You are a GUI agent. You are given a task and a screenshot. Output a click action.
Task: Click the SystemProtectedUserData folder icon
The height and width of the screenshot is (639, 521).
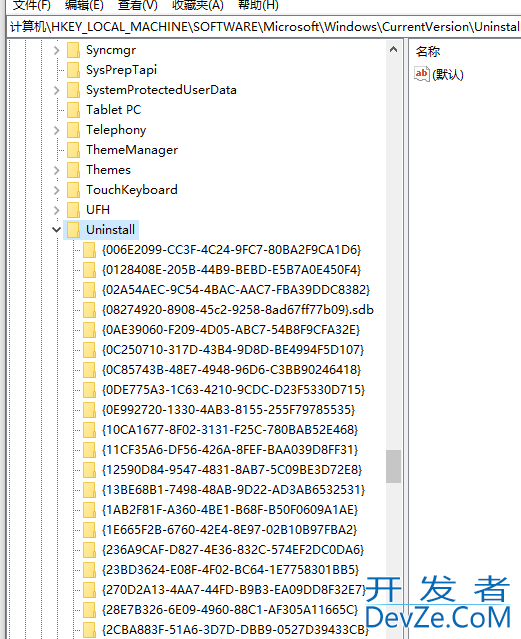pos(73,90)
